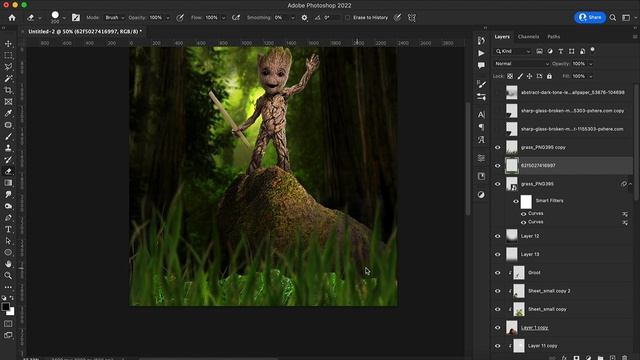The width and height of the screenshot is (640, 360).
Task: Select the Zoom tool
Action: click(x=8, y=276)
